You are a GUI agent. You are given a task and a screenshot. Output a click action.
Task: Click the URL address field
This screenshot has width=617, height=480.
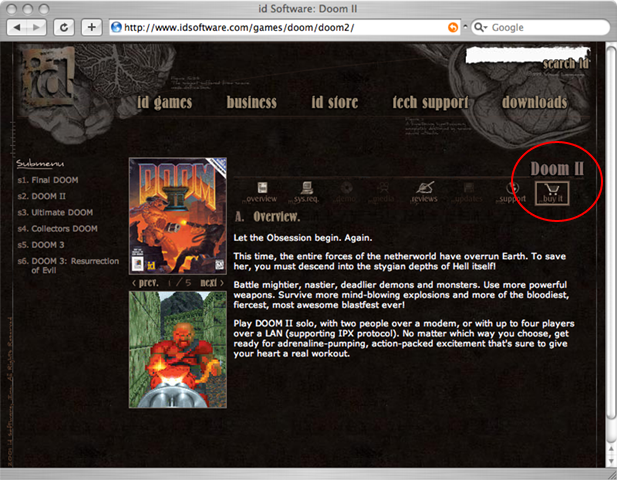click(285, 27)
